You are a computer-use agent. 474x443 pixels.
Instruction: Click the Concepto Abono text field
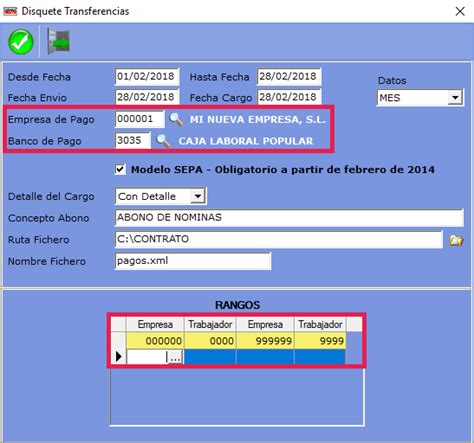point(289,218)
